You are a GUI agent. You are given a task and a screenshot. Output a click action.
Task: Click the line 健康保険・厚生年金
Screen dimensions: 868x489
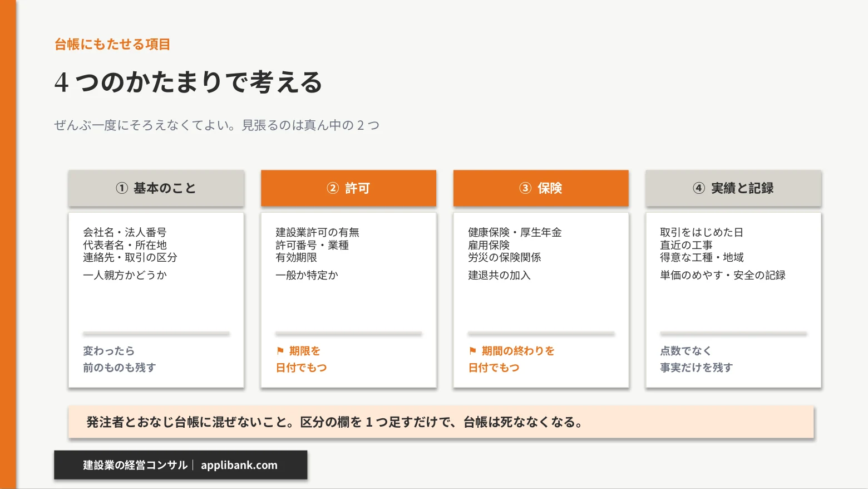[x=515, y=232]
